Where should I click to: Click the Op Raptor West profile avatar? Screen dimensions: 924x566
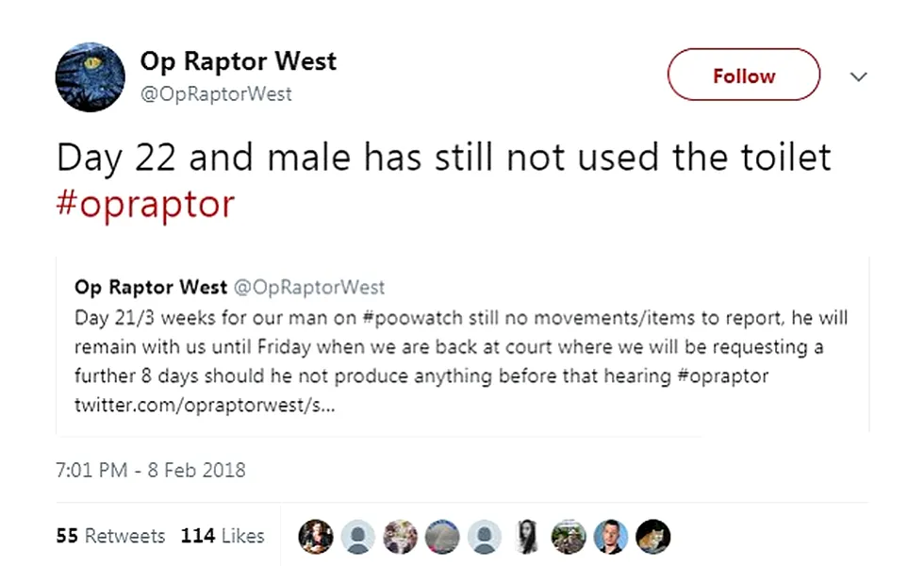coord(91,77)
